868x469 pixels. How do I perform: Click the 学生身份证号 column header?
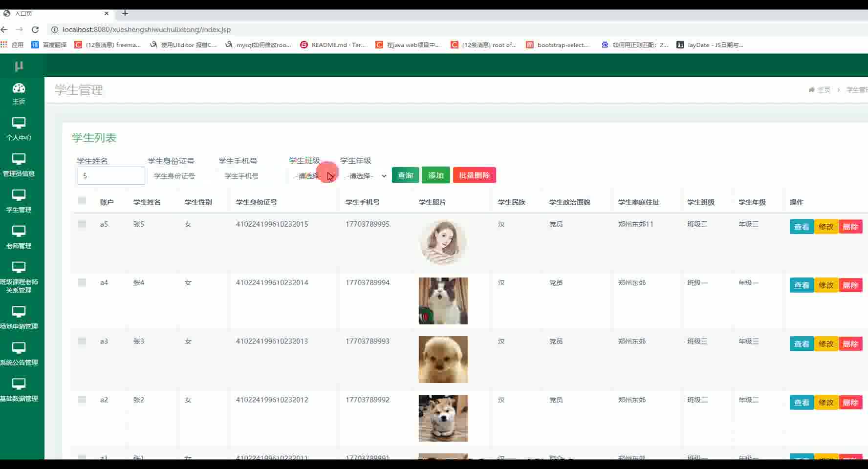[x=257, y=202]
